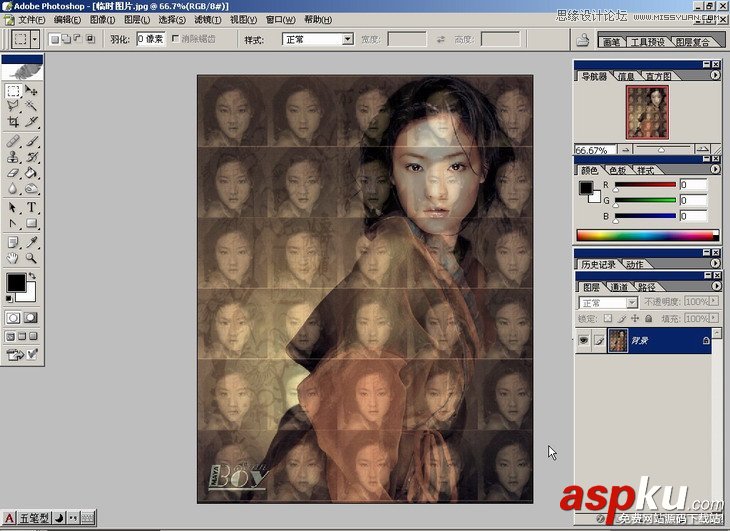Screen dimensions: 730x531
Task: Click the navigator zoom in button
Action: click(702, 149)
